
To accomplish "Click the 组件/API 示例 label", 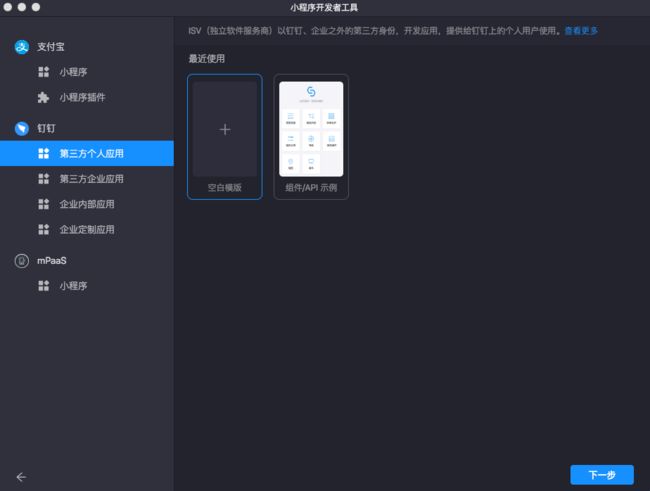I will click(311, 188).
